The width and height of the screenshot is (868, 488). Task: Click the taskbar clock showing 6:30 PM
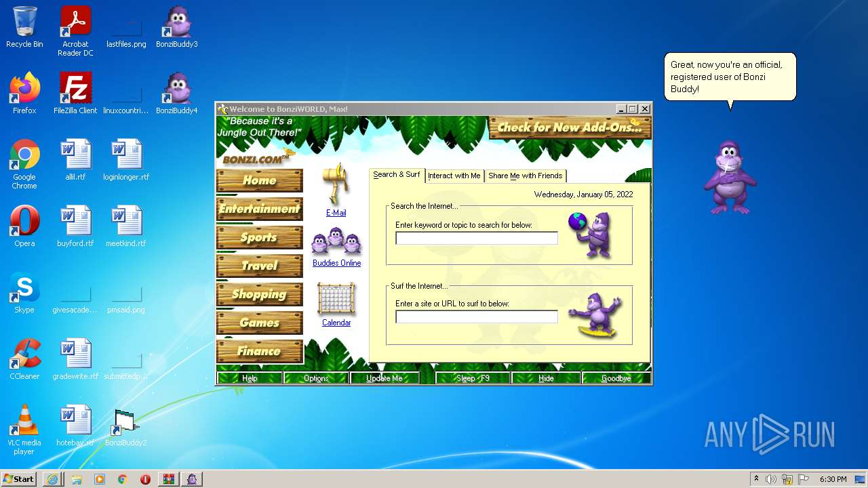[833, 479]
